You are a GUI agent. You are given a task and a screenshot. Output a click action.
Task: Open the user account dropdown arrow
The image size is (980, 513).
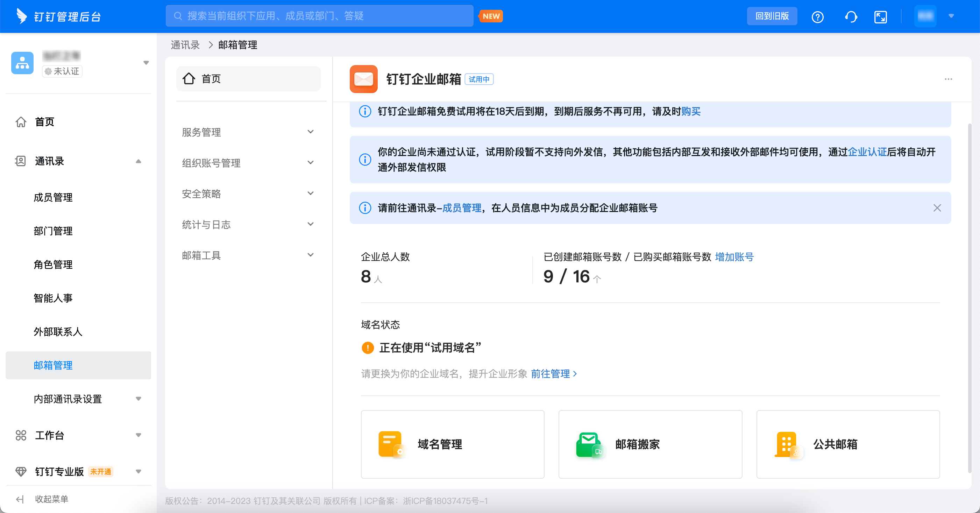click(x=951, y=16)
